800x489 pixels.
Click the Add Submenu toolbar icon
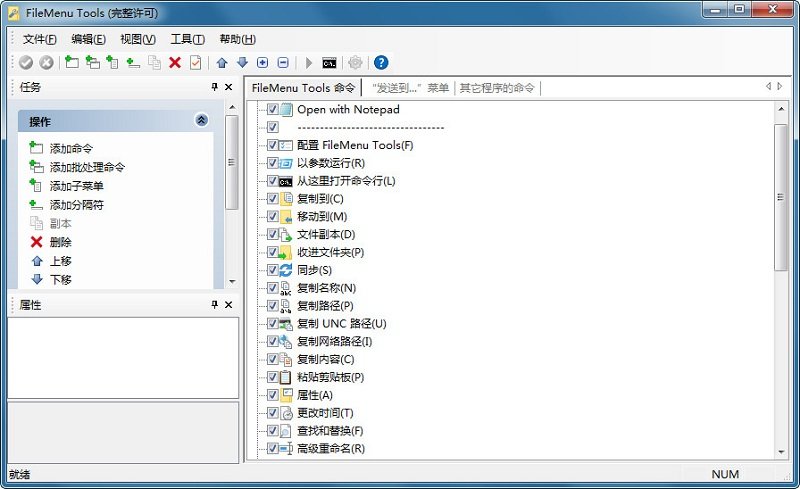tap(112, 62)
